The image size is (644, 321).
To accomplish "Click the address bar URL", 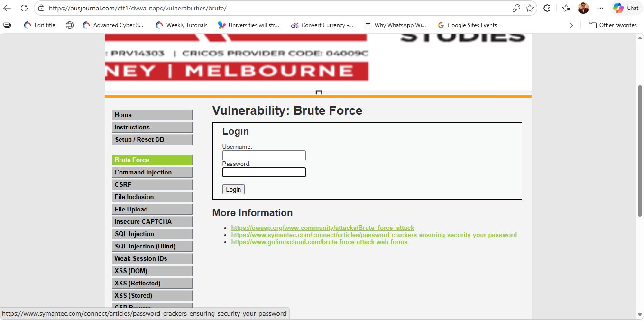I will 138,8.
